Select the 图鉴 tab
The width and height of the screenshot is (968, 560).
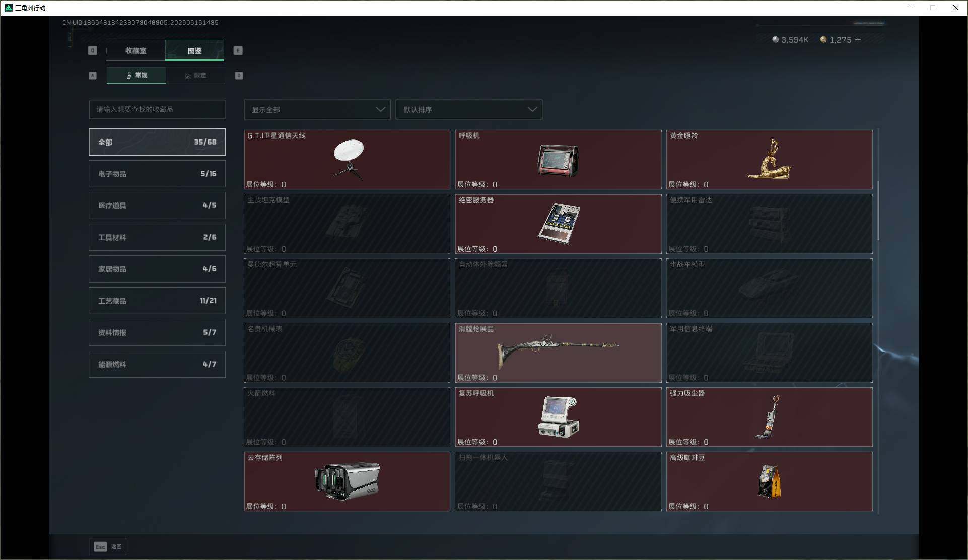(x=195, y=50)
